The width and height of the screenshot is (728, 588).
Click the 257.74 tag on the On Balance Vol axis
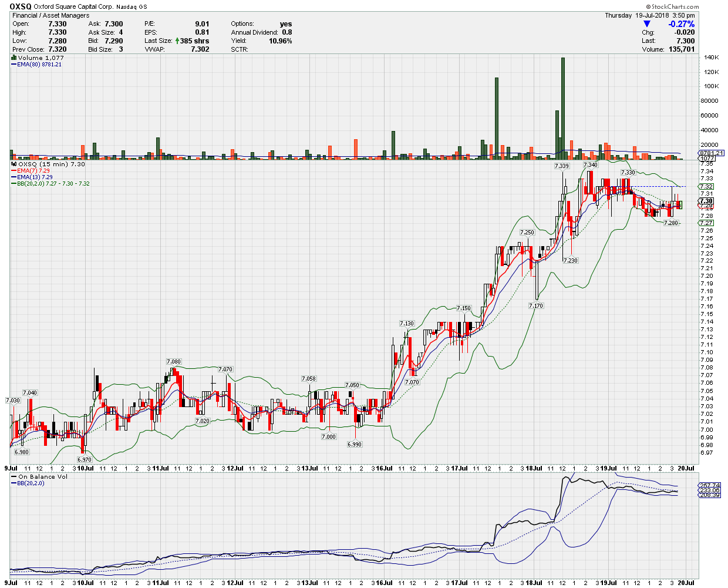(710, 486)
